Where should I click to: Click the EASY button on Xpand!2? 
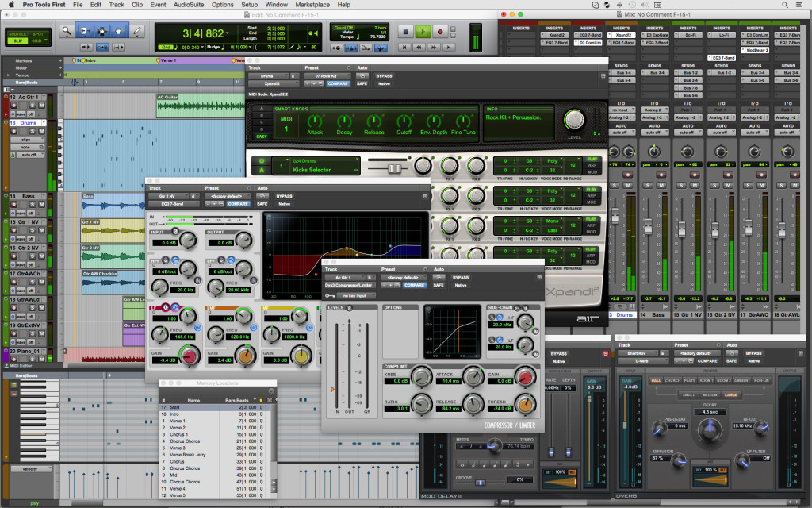(x=262, y=137)
